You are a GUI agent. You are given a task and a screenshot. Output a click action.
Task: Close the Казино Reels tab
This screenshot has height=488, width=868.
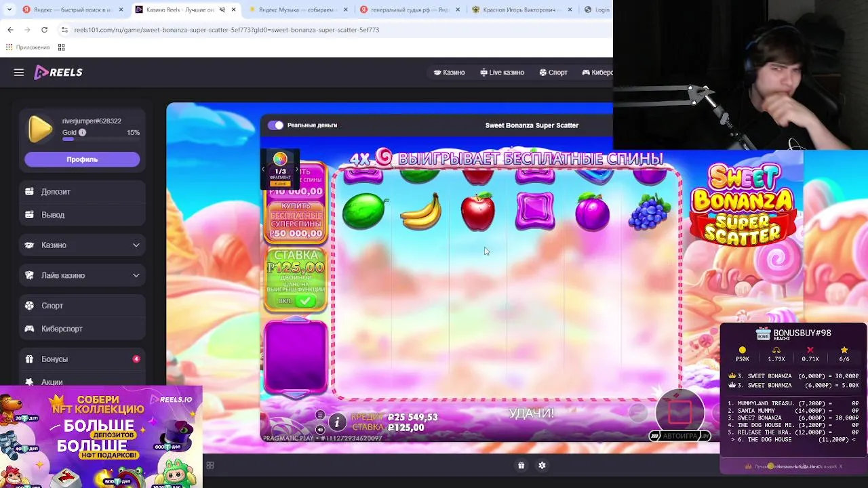(x=233, y=9)
